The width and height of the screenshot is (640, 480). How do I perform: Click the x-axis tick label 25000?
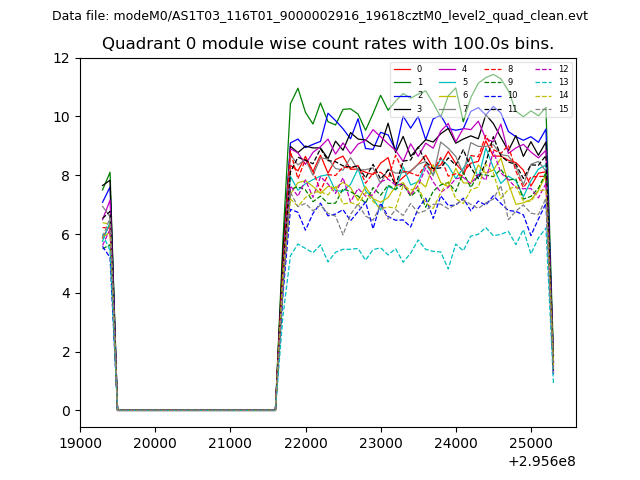point(531,443)
